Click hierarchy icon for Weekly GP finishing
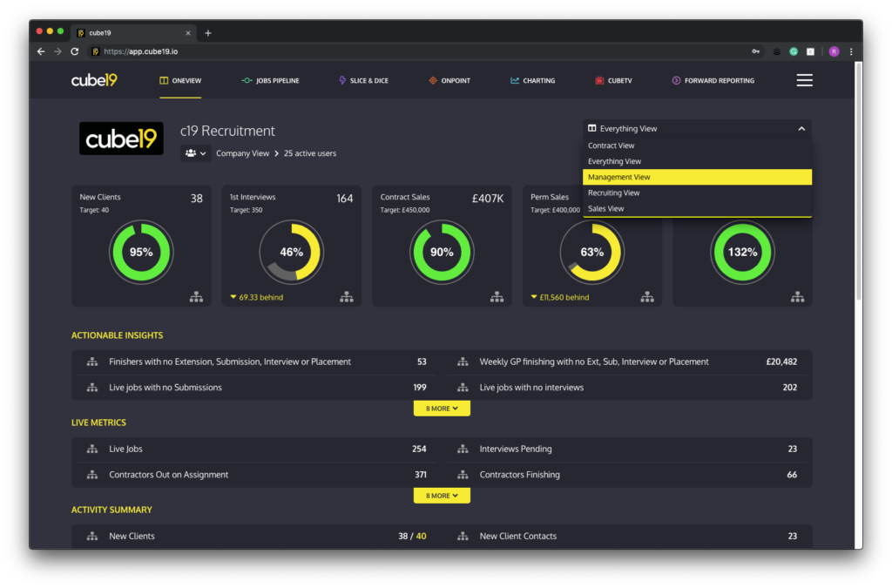Screen dimensions: 892x588 [463, 362]
